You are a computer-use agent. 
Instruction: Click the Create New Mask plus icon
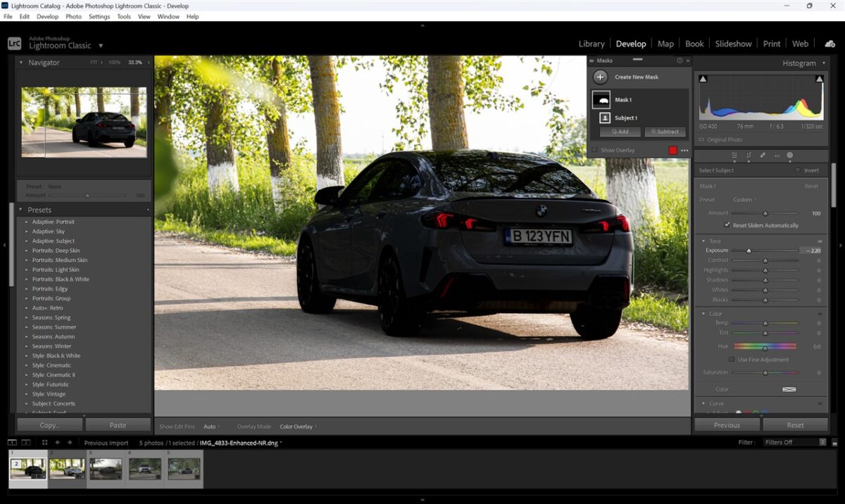coord(600,77)
